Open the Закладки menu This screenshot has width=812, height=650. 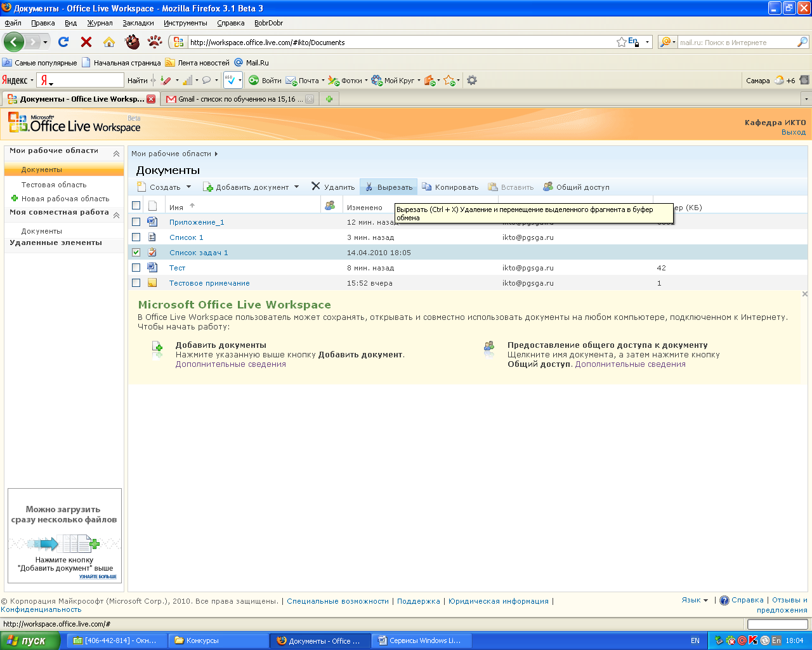[138, 23]
